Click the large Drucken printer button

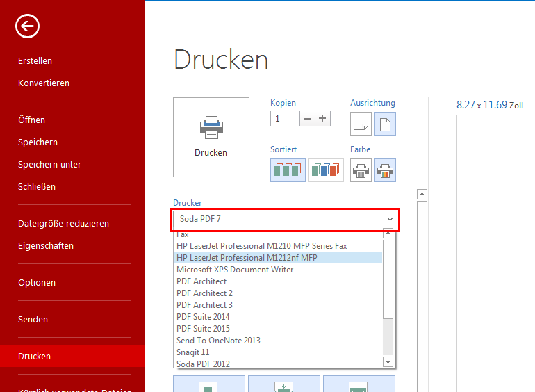211,137
